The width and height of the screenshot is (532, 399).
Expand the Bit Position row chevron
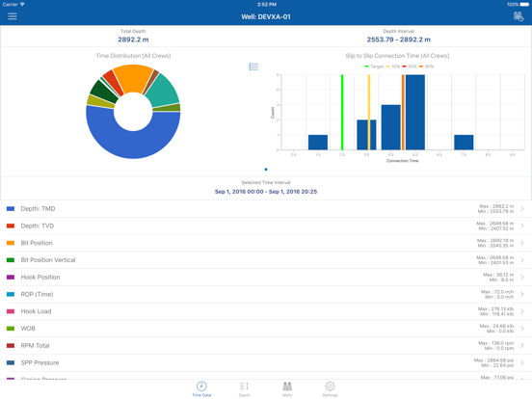pyautogui.click(x=522, y=243)
